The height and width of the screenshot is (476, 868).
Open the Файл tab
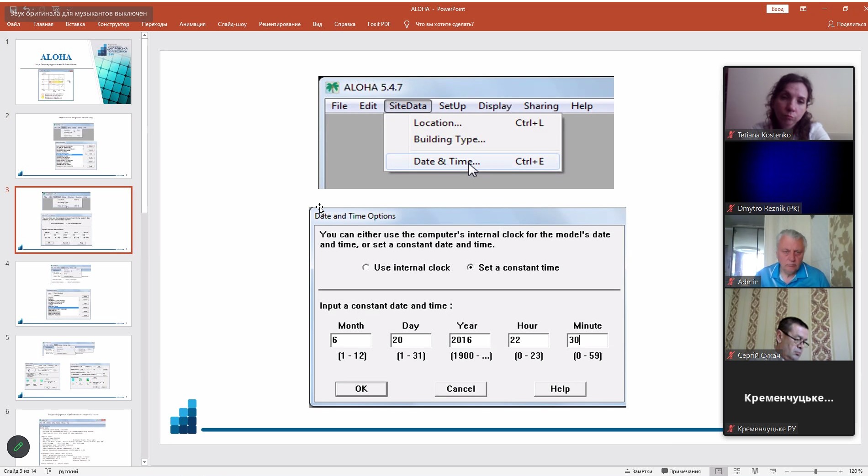pos(13,24)
